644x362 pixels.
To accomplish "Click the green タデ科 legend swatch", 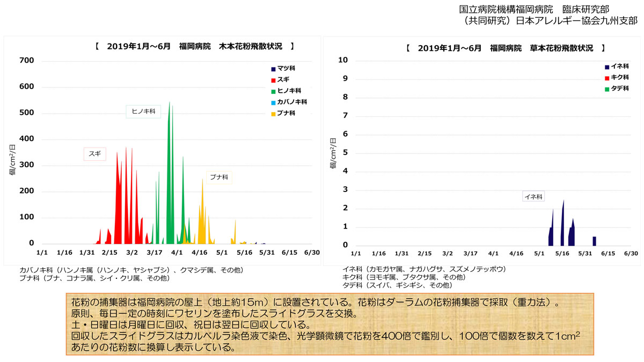I will click(606, 89).
